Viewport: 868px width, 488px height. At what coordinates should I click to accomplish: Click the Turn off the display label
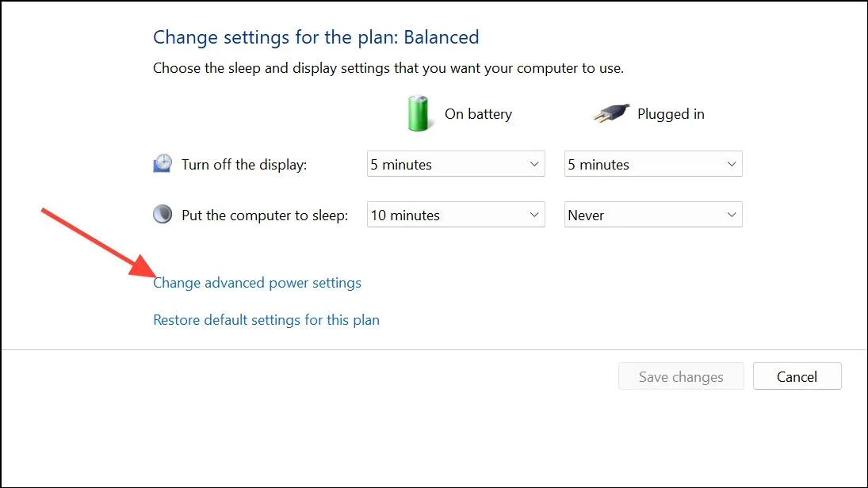[244, 164]
